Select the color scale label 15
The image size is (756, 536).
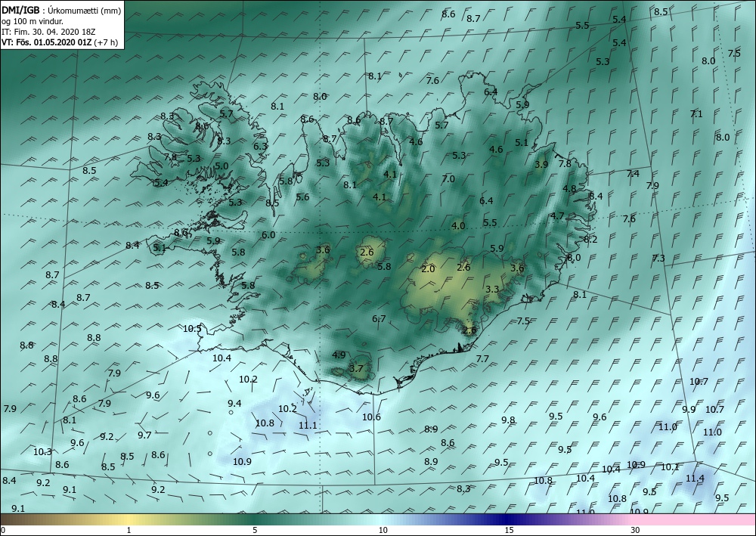(509, 530)
